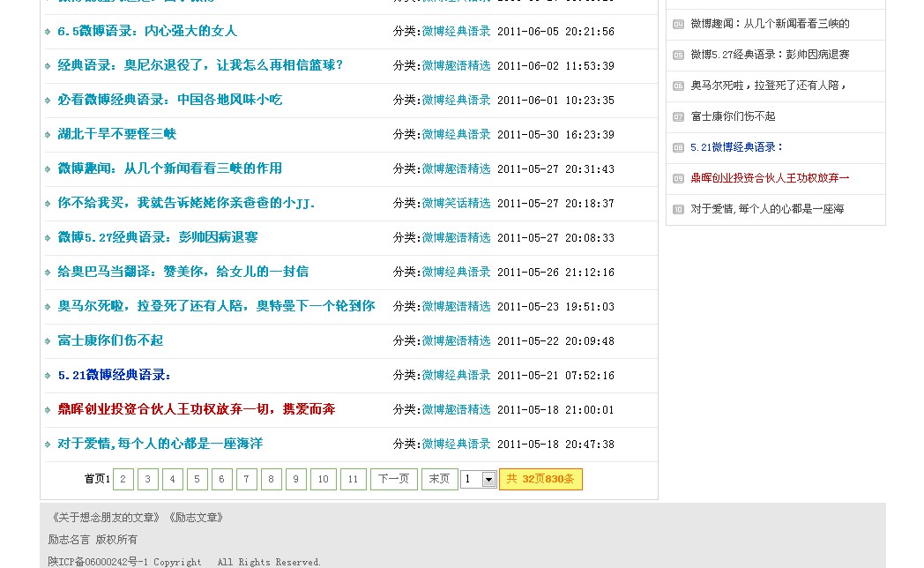Open article 给奥巴马当翻译：赞美你
Screen dimensions: 924x568
point(183,272)
